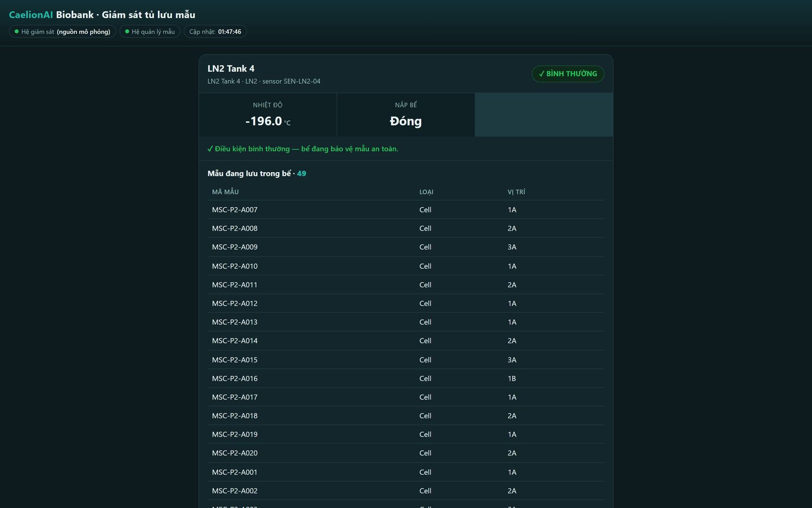Select sample row MSC-P2-A010
812x508 pixels.
click(406, 266)
